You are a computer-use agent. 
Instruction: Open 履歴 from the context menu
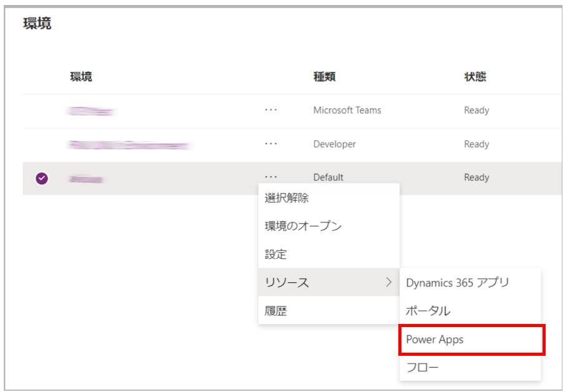tap(275, 310)
